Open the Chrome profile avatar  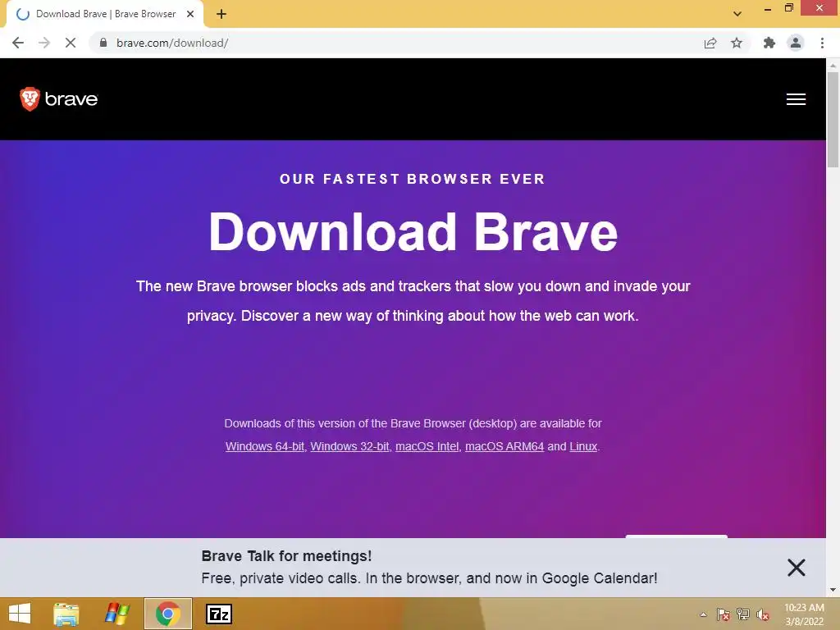click(x=796, y=43)
